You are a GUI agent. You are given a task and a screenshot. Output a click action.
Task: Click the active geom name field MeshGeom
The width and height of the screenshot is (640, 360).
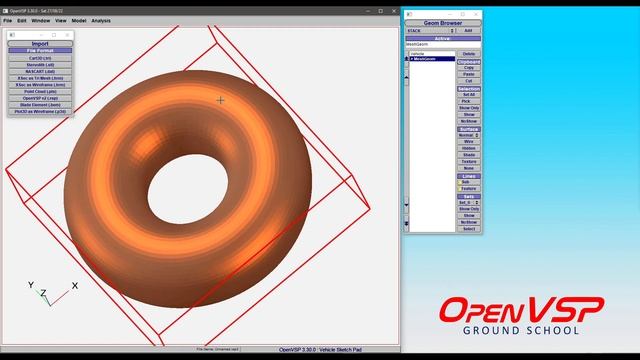coord(443,44)
